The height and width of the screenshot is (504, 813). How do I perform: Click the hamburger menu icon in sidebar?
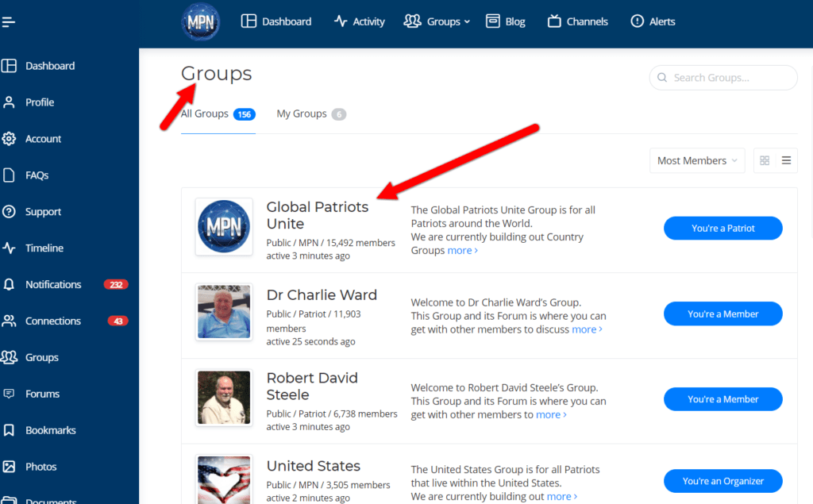[9, 21]
